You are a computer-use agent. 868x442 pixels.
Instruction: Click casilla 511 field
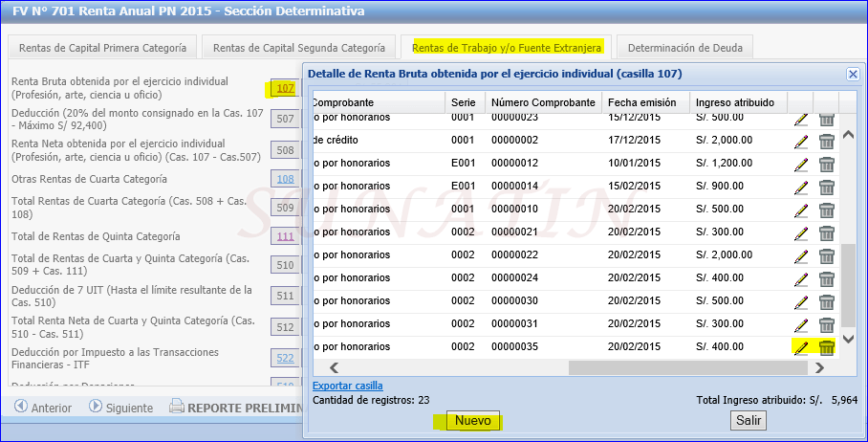pos(285,296)
